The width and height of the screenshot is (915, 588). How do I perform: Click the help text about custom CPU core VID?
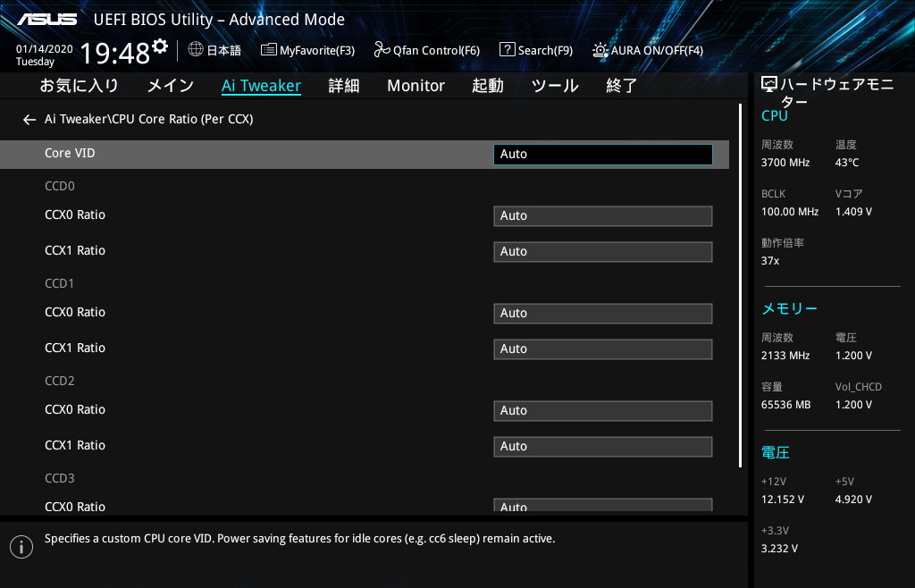[x=299, y=539]
